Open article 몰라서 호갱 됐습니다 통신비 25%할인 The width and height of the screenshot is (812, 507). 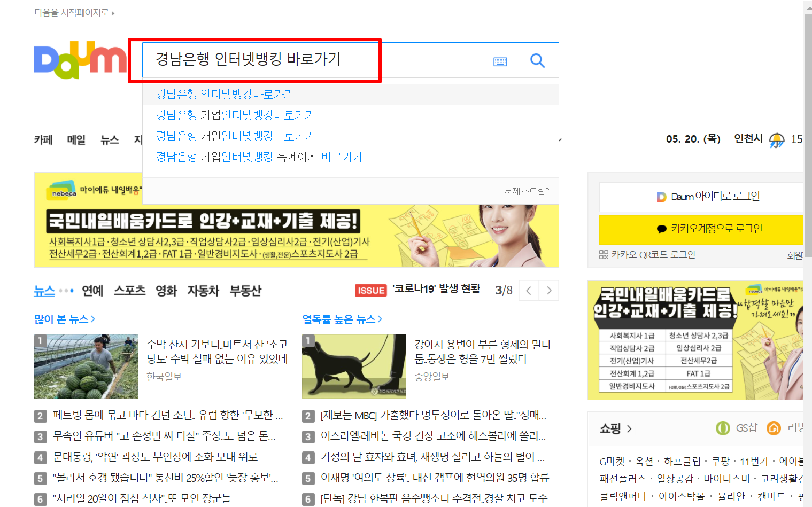[x=165, y=478]
